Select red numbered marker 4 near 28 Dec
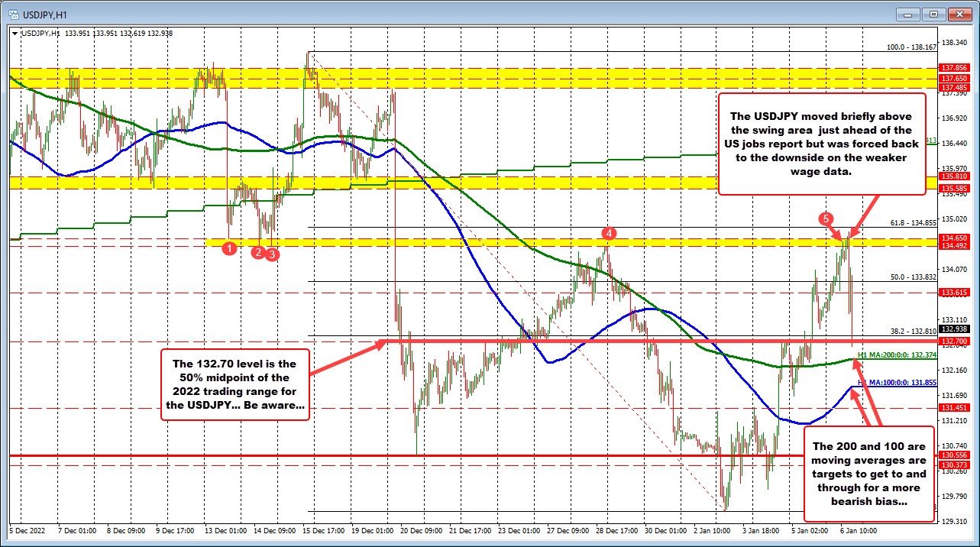 click(x=609, y=233)
